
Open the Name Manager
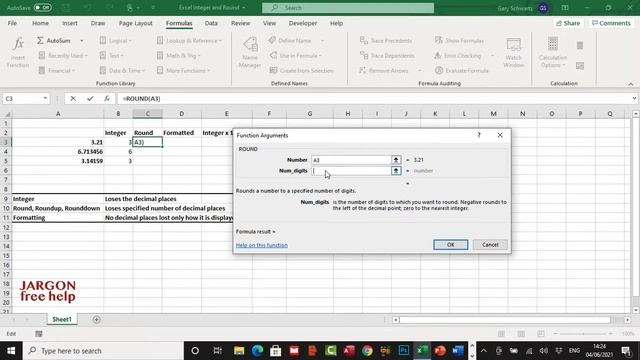[x=250, y=52]
